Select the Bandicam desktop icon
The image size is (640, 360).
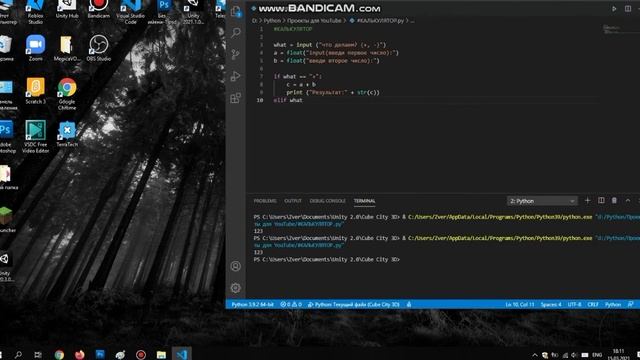pos(98,9)
